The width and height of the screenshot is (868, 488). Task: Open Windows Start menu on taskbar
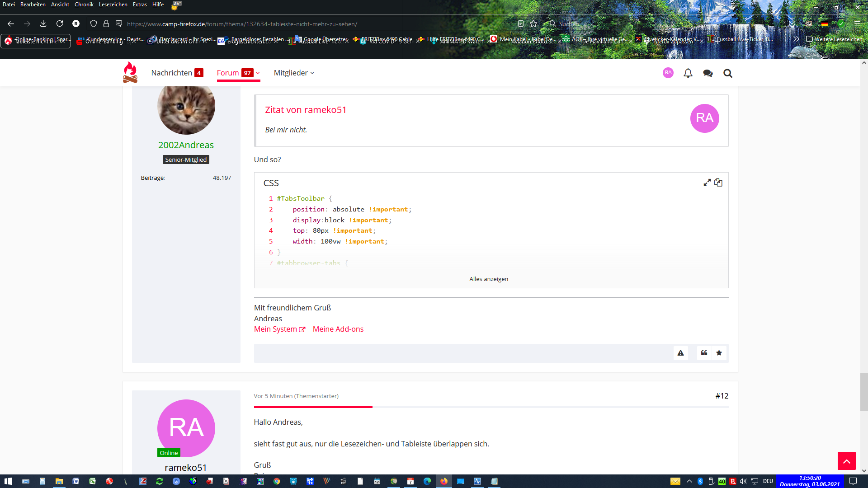8,481
